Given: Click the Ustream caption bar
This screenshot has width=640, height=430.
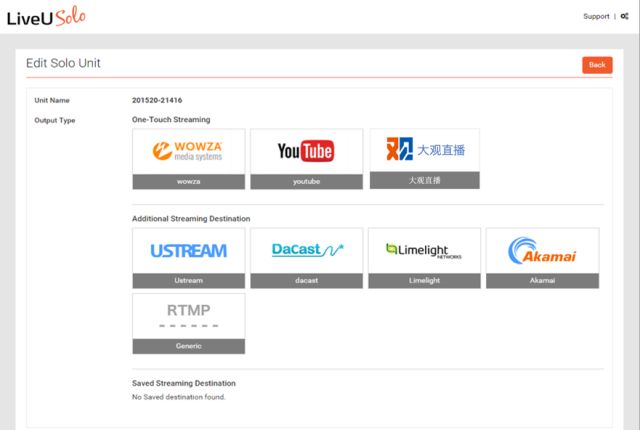Looking at the screenshot, I should [189, 281].
